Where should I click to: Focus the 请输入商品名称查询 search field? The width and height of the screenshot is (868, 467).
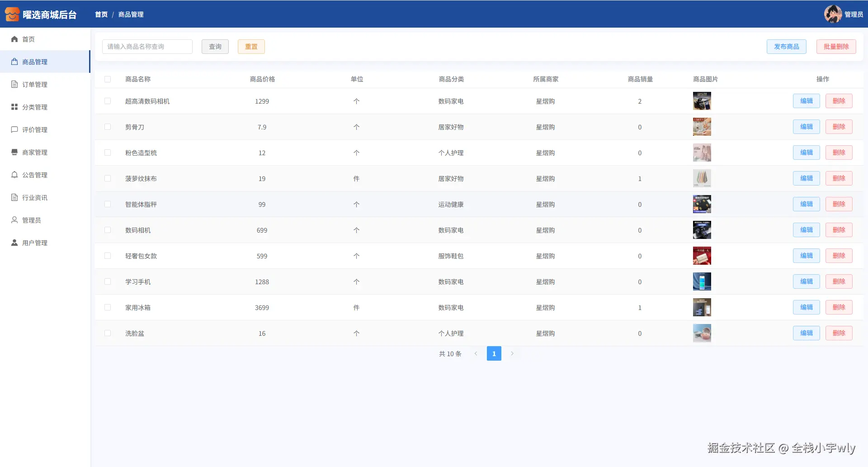[x=147, y=47]
